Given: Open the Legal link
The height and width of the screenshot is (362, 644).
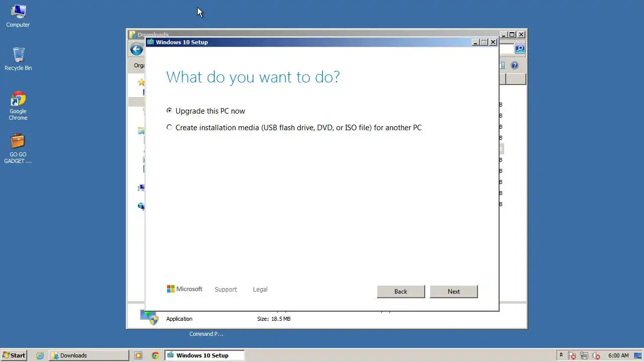Looking at the screenshot, I should (x=260, y=290).
